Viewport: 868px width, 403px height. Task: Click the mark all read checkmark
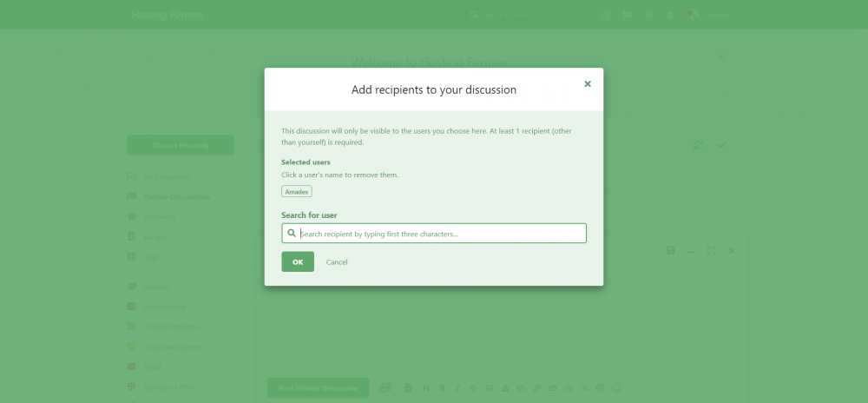click(721, 145)
